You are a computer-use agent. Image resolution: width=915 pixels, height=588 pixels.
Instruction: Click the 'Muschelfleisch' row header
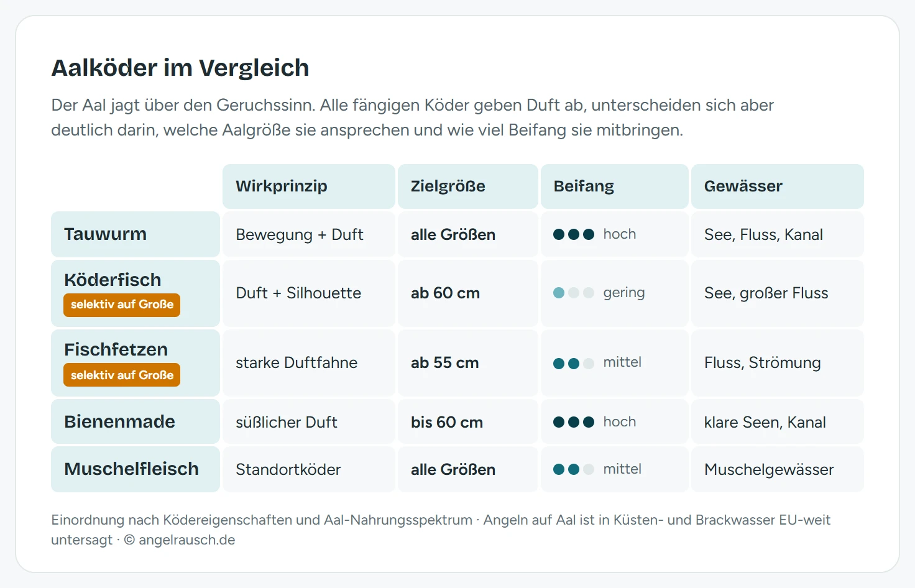[x=136, y=469]
